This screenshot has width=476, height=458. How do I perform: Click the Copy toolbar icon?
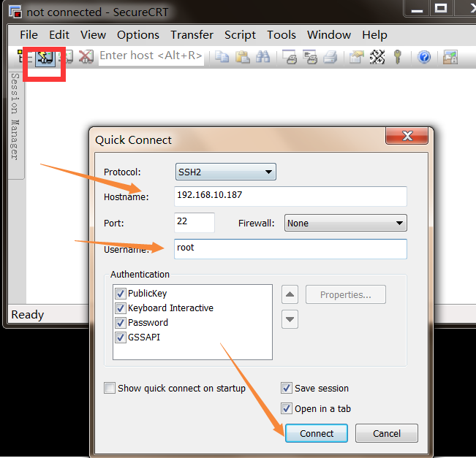222,57
